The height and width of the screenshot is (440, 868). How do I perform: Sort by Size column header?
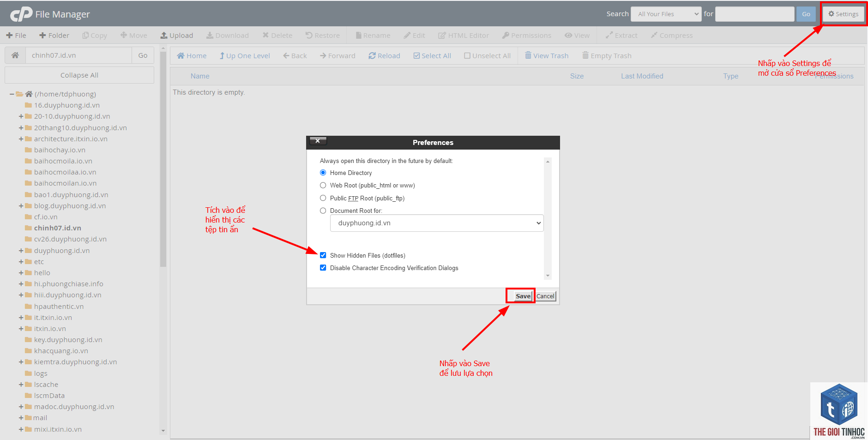click(577, 76)
